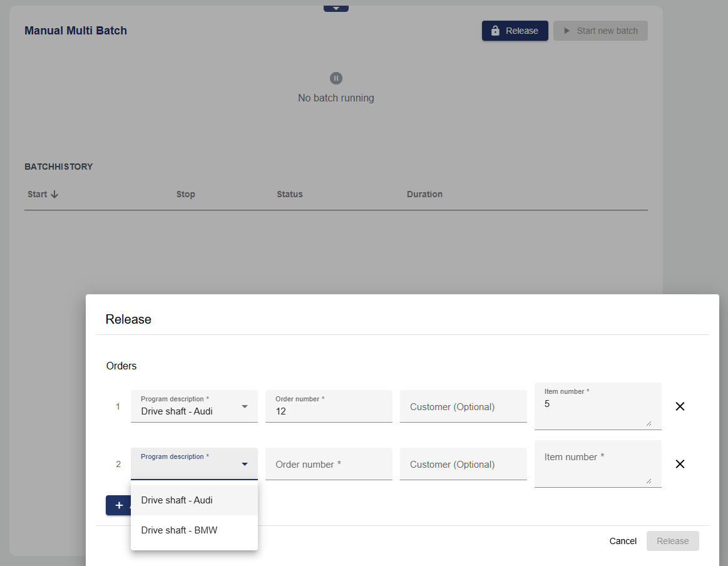This screenshot has width=728, height=566.
Task: Click resize handle of row 1 Item number
Action: pos(649,423)
